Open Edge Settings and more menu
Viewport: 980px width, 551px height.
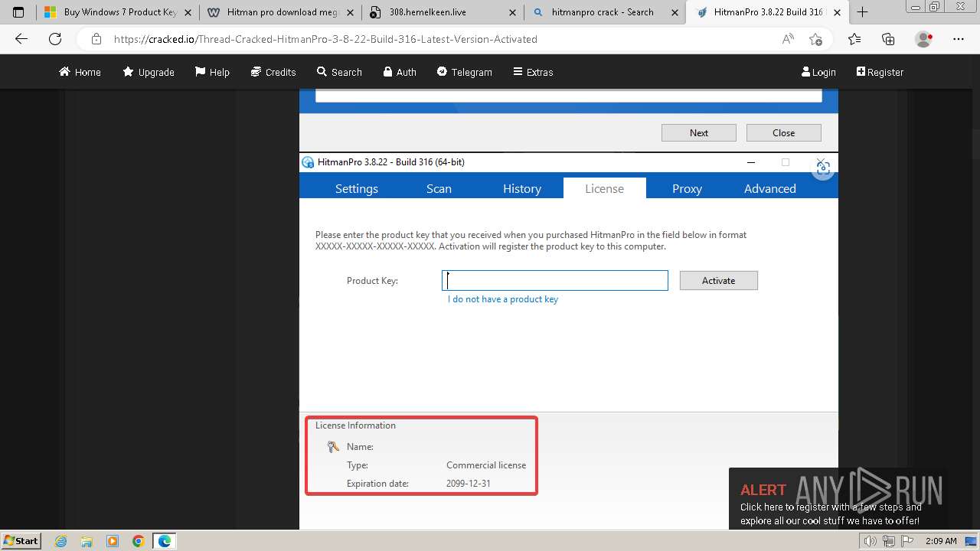click(x=959, y=39)
